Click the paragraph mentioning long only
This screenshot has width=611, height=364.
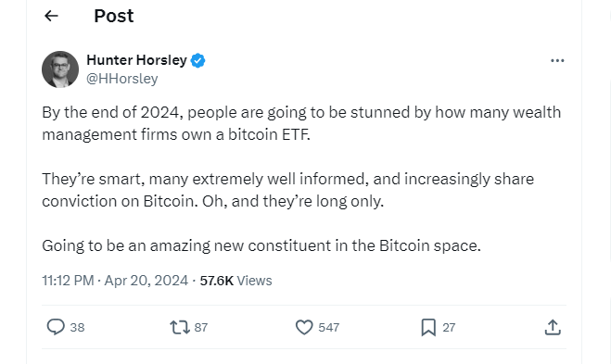(288, 190)
